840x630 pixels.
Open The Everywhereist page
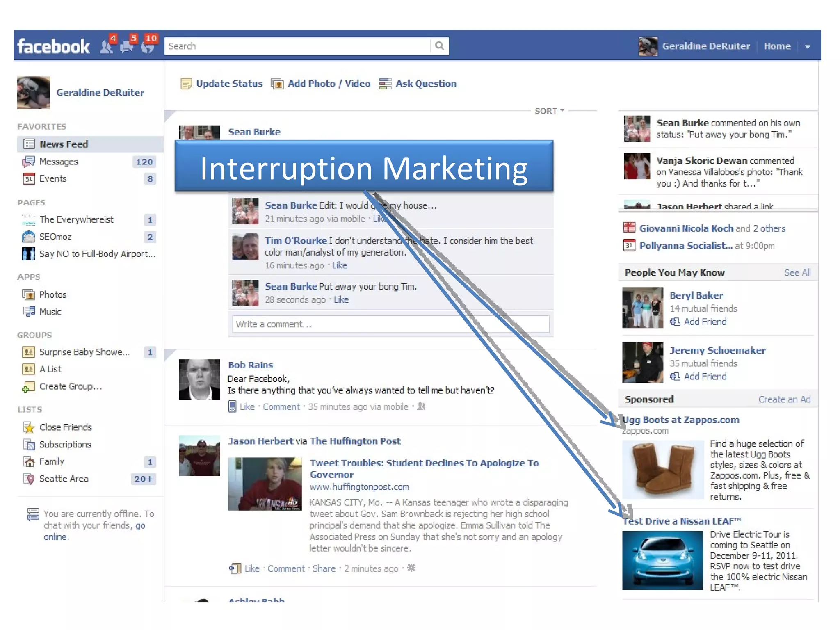click(x=76, y=219)
